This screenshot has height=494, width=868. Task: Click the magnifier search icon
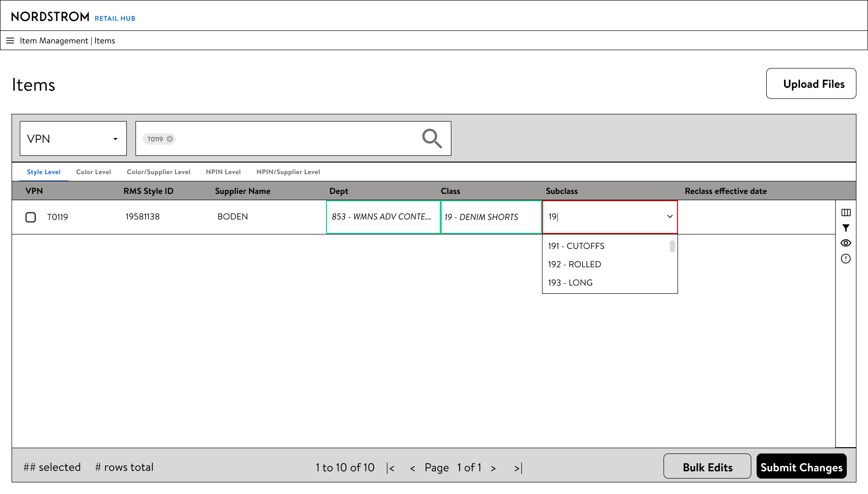point(432,138)
